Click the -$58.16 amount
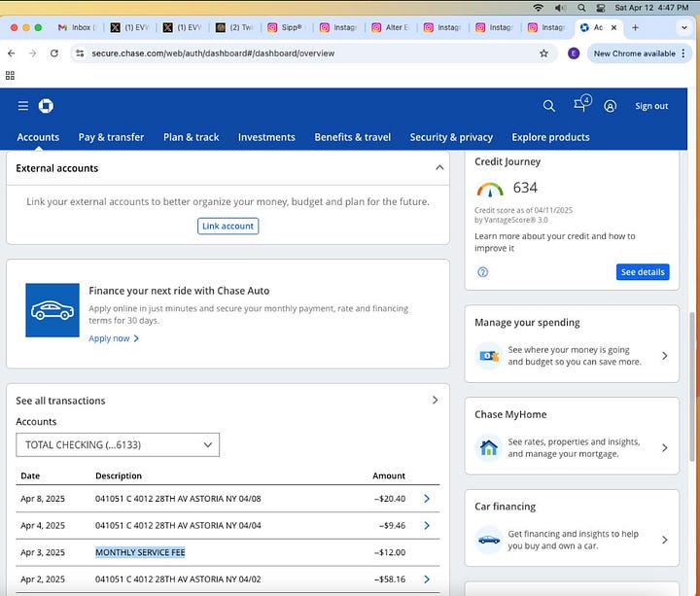Image resolution: width=700 pixels, height=596 pixels. click(x=390, y=579)
